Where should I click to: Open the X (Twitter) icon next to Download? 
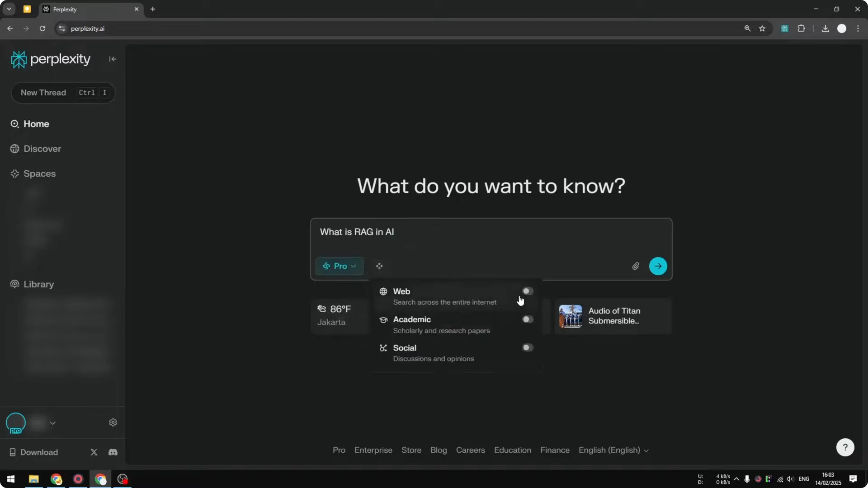[94, 452]
